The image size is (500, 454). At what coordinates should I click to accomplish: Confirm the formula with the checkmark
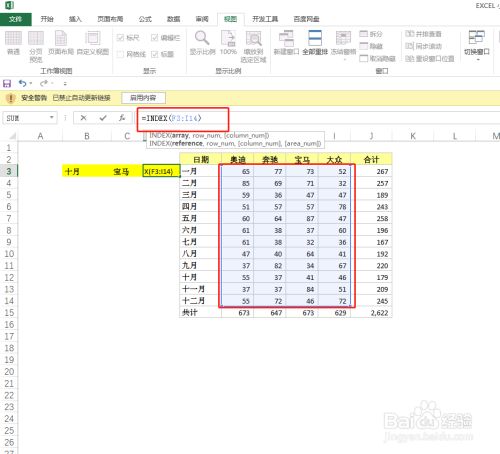pos(103,118)
